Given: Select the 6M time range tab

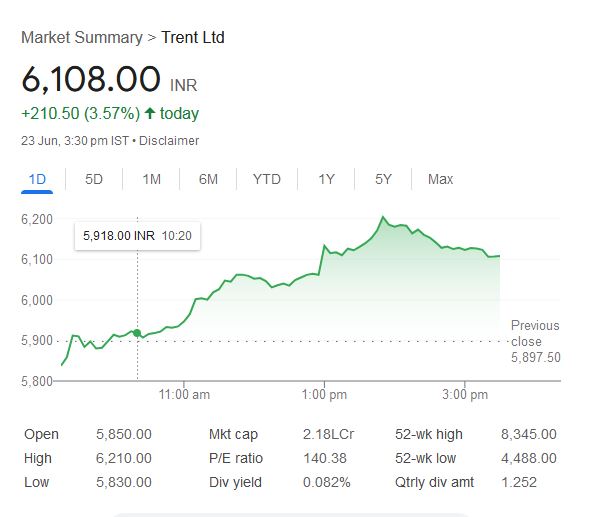Looking at the screenshot, I should coord(208,179).
